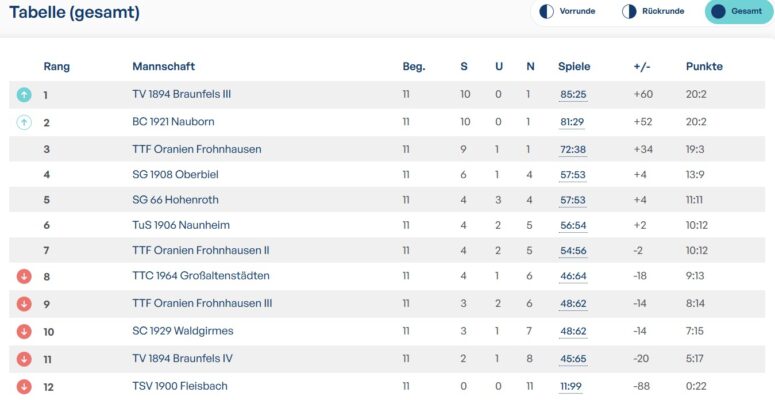Screen dimensions: 775x400
Task: Click the outlined up-arrow icon beside BC 1921 Nauborn
Action: pyautogui.click(x=24, y=122)
